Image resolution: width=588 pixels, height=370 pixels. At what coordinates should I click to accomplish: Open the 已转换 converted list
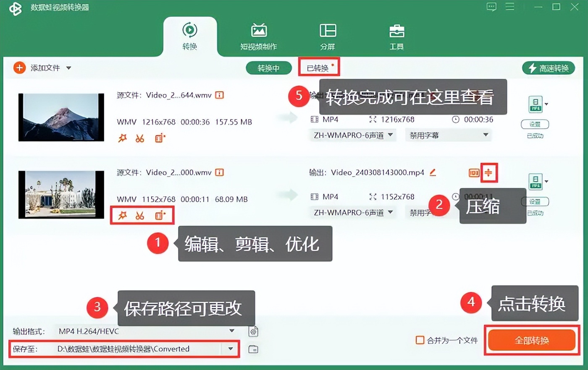click(318, 68)
